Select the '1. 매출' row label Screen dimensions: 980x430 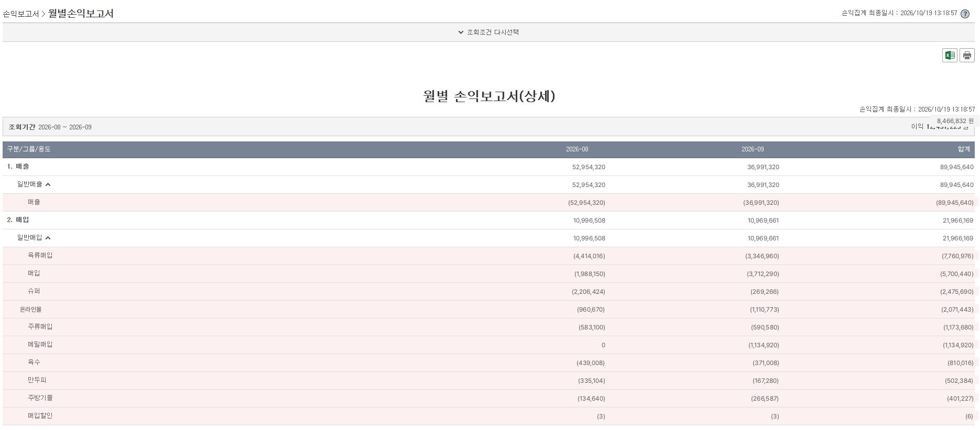pos(18,167)
